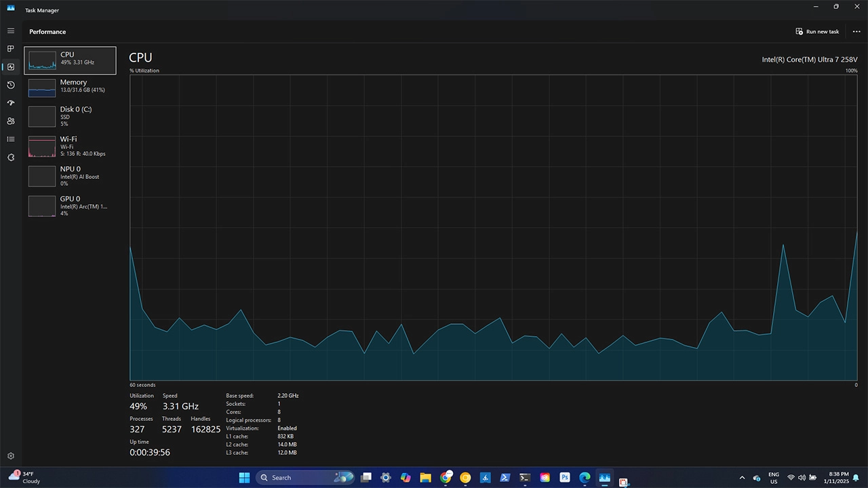Open the three-dot more options menu

(x=856, y=32)
